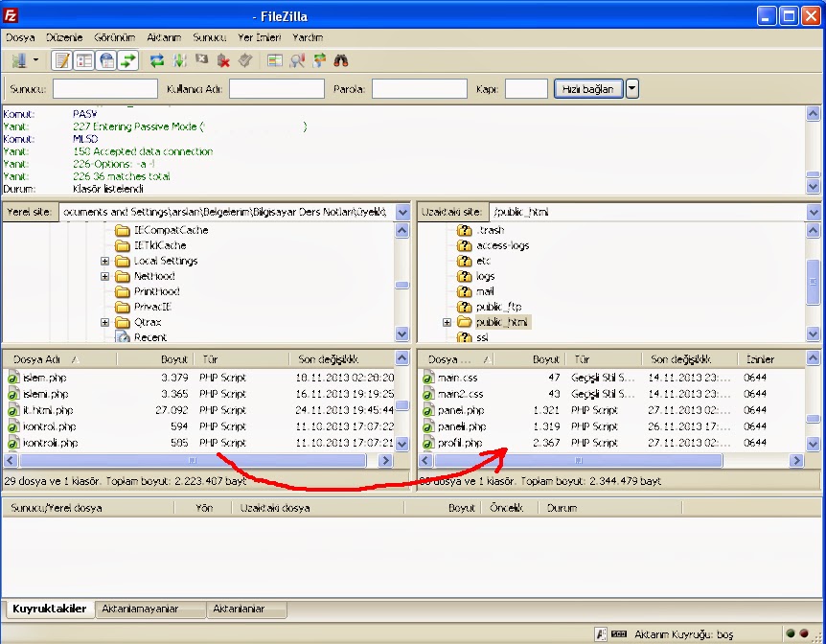826x644 pixels.
Task: Sort remote files by Boyut column
Action: [530, 359]
